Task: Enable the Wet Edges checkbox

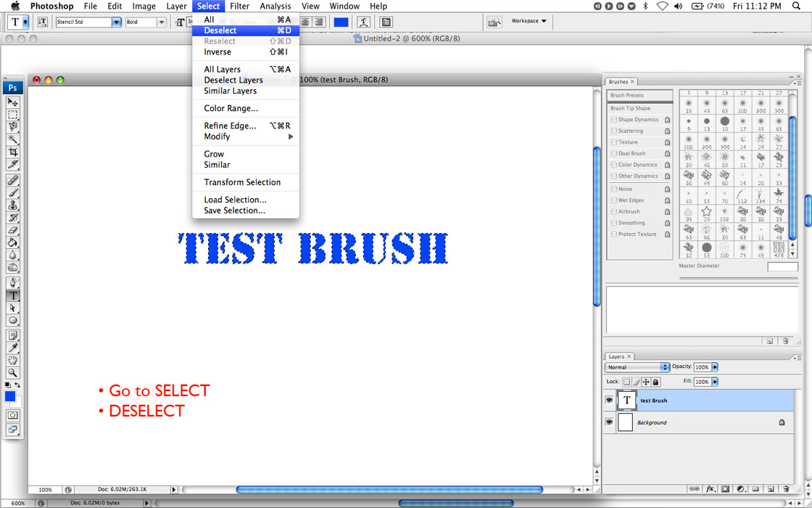Action: click(x=614, y=200)
